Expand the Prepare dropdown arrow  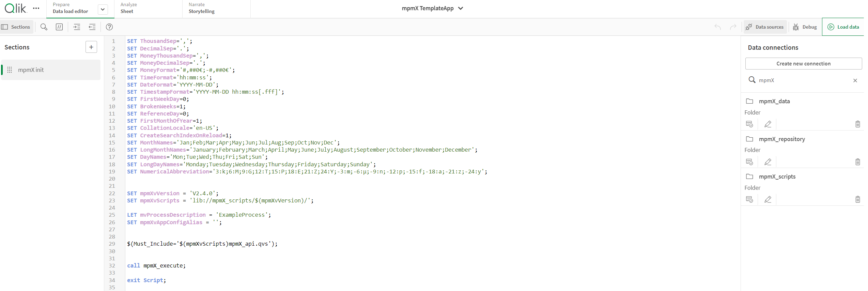[x=103, y=9]
